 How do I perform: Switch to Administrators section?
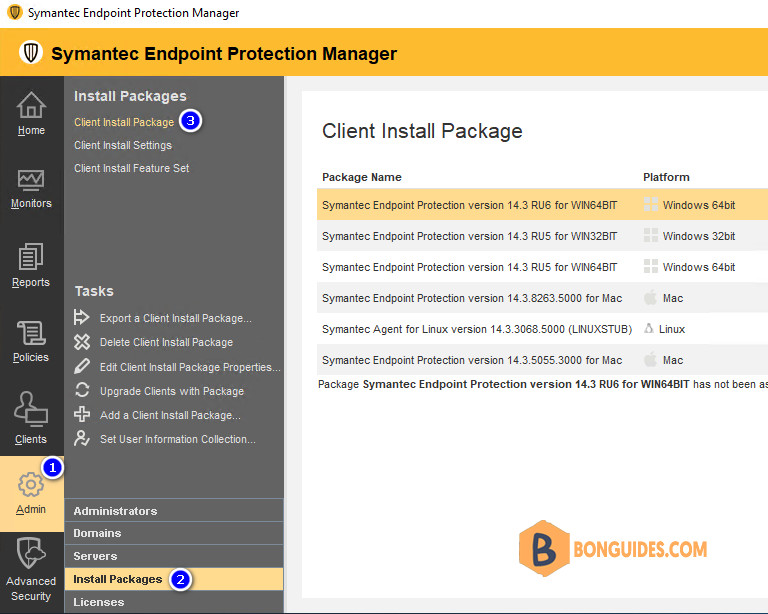pos(174,511)
